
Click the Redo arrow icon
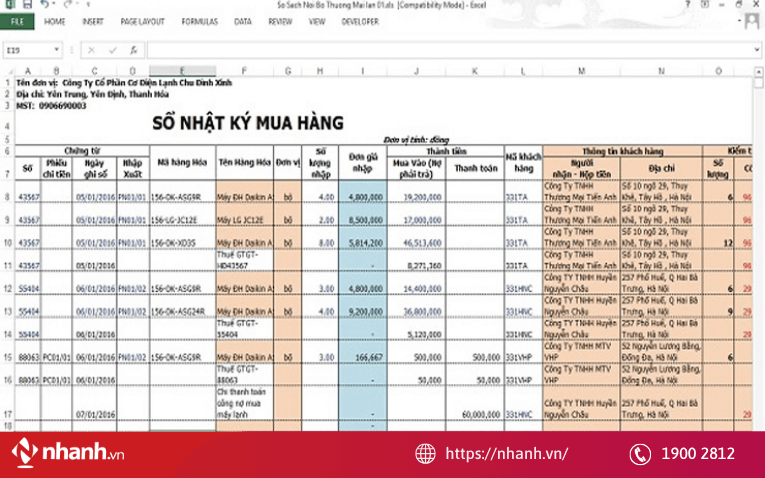(67, 4)
